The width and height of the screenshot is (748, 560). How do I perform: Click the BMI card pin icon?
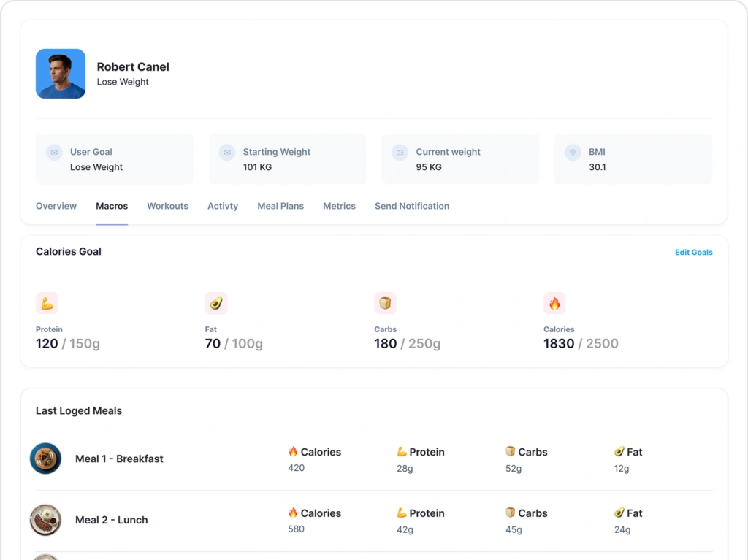(x=573, y=152)
